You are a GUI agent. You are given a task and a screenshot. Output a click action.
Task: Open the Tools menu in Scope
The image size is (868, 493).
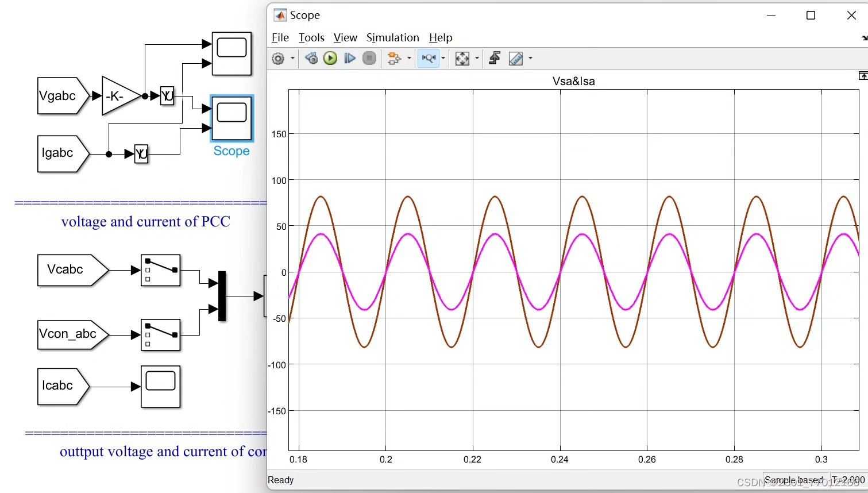(x=311, y=38)
